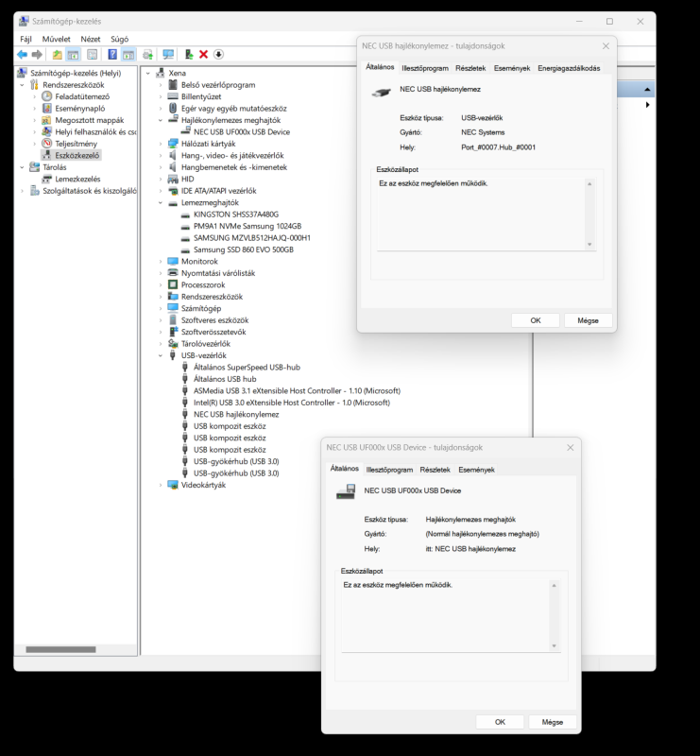Image resolution: width=700 pixels, height=756 pixels.
Task: Open the Művelet menu
Action: click(x=56, y=39)
